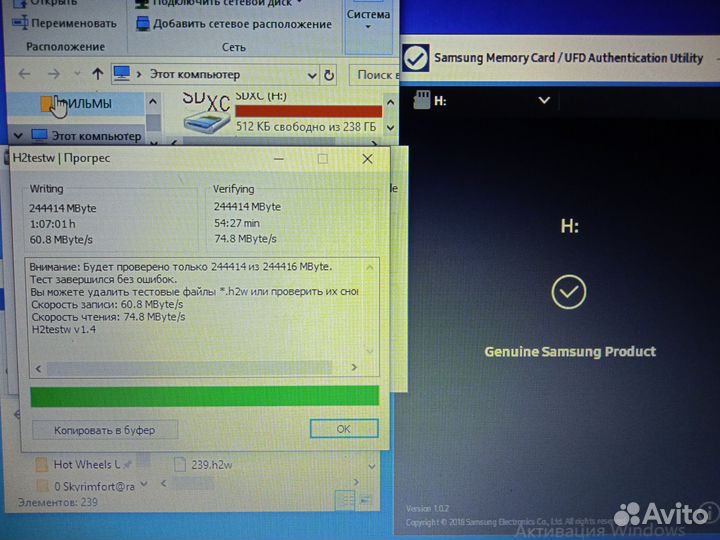Switch Explorer to large icons view
Screen dimensions: 720x540
coord(366,500)
